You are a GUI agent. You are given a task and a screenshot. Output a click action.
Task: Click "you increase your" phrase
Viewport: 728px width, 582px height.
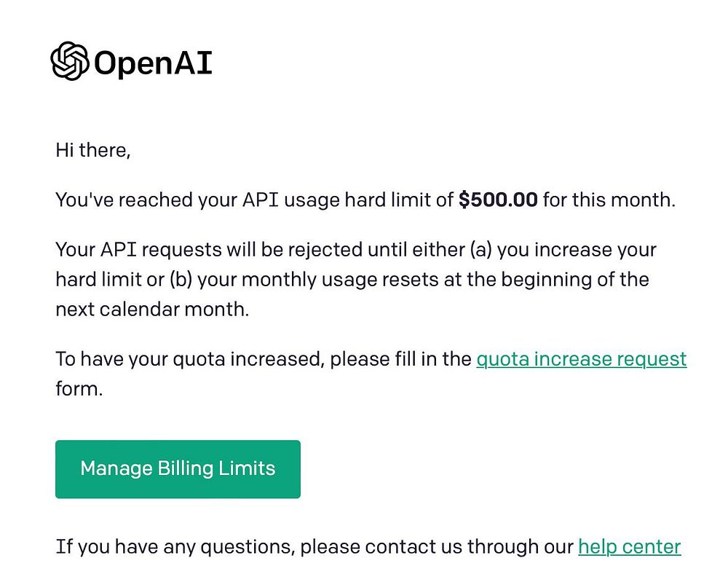click(x=577, y=251)
